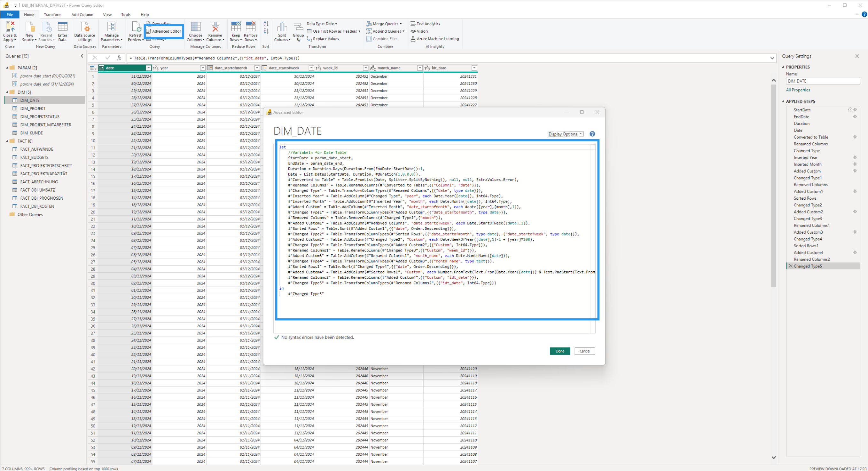Switch to the Add Column tab

point(82,14)
